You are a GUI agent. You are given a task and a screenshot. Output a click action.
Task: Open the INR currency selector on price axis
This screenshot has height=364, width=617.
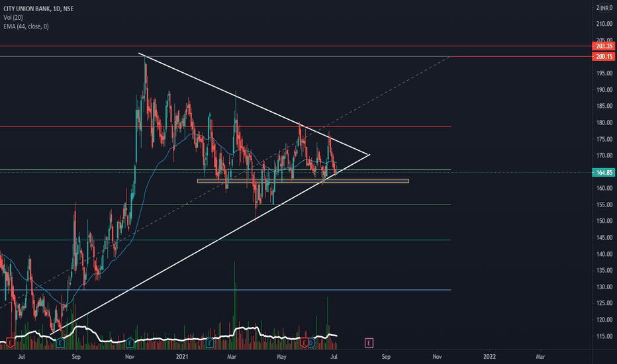point(603,8)
